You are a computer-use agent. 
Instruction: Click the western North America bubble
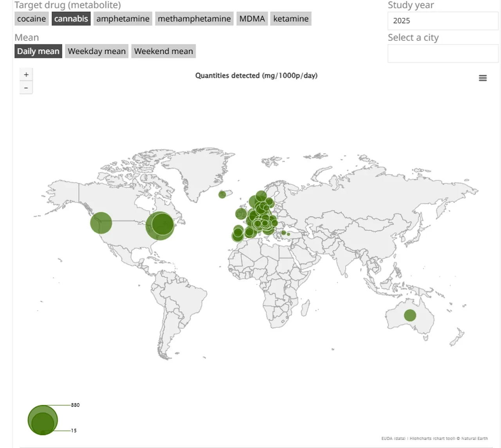[x=101, y=223]
